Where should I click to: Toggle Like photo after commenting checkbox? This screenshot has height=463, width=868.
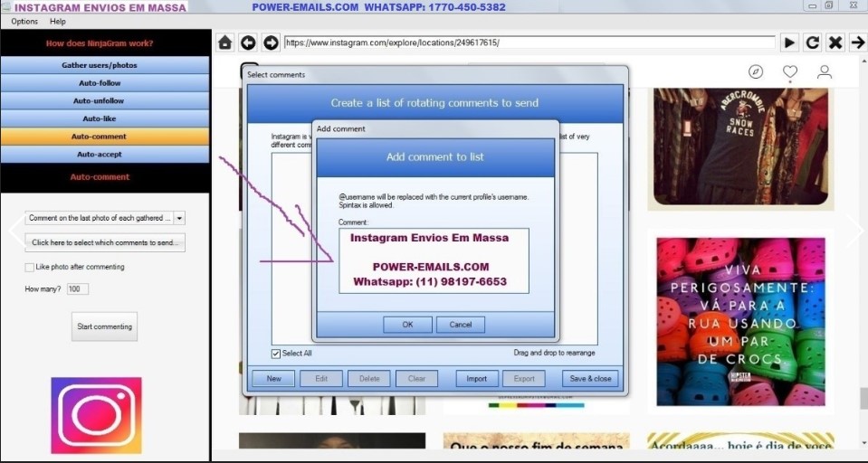click(x=29, y=267)
